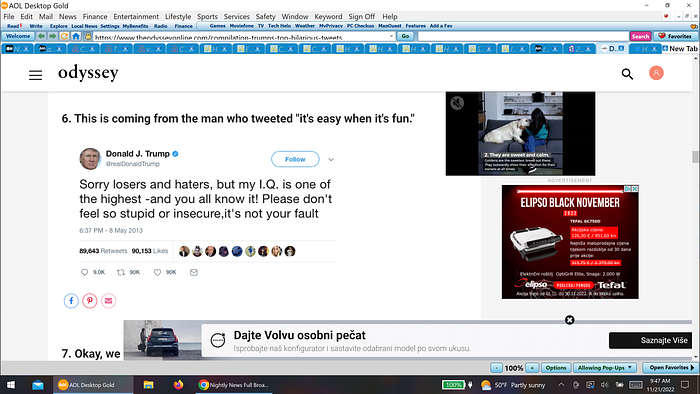Click the pink Search button
Image resolution: width=700 pixels, height=394 pixels.
point(640,36)
